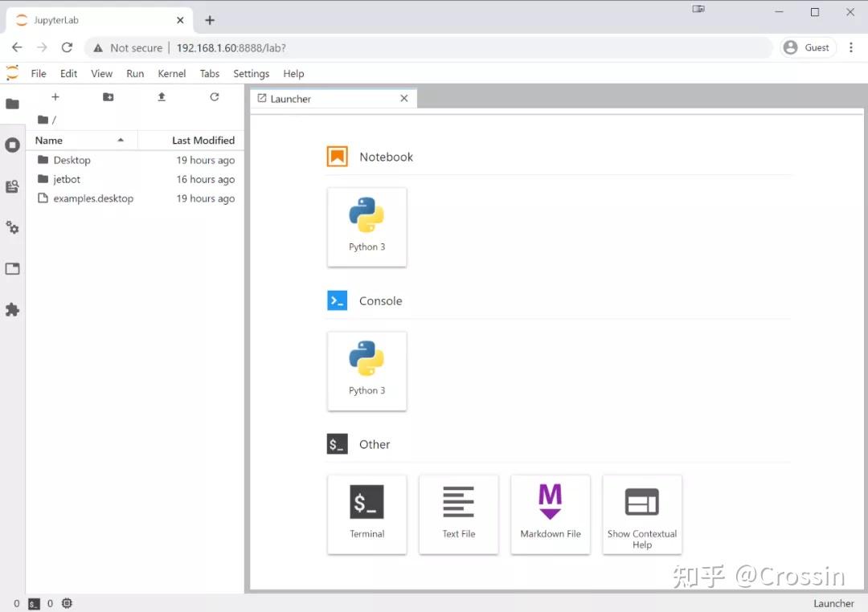This screenshot has height=612, width=868.
Task: Select the examples.desktop file
Action: (135, 198)
